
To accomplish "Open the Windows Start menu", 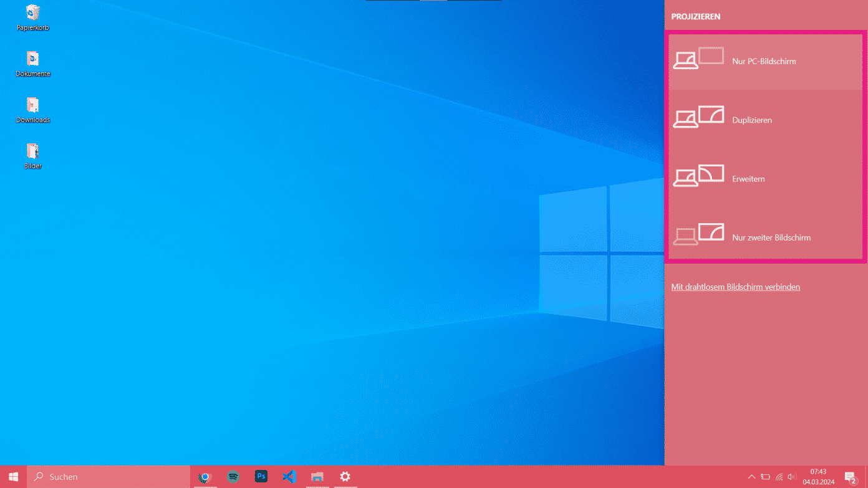I will tap(13, 477).
